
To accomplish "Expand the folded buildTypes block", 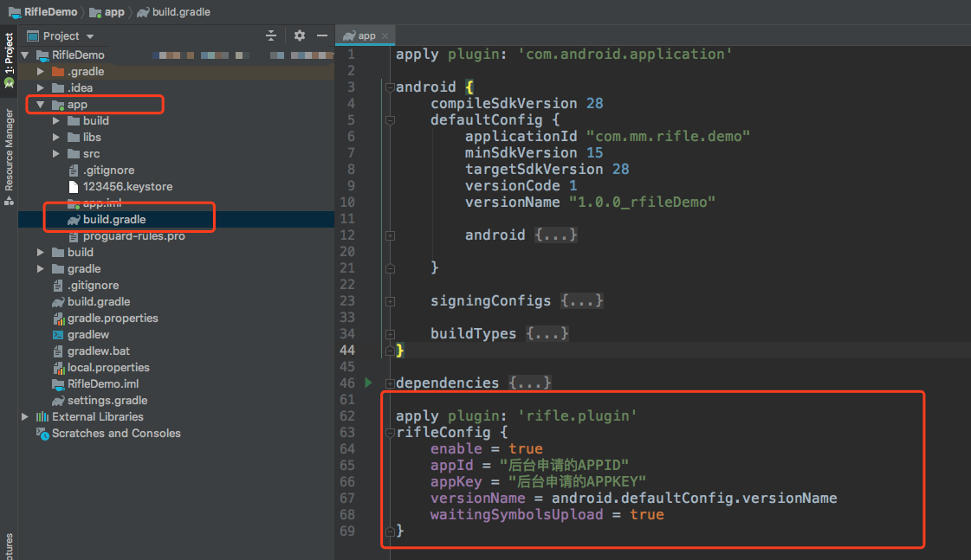I will 390,335.
